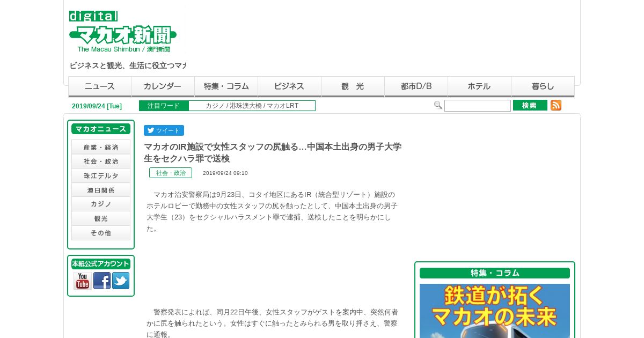Click the article headline about IR施設
The image size is (644, 338).
273,152
